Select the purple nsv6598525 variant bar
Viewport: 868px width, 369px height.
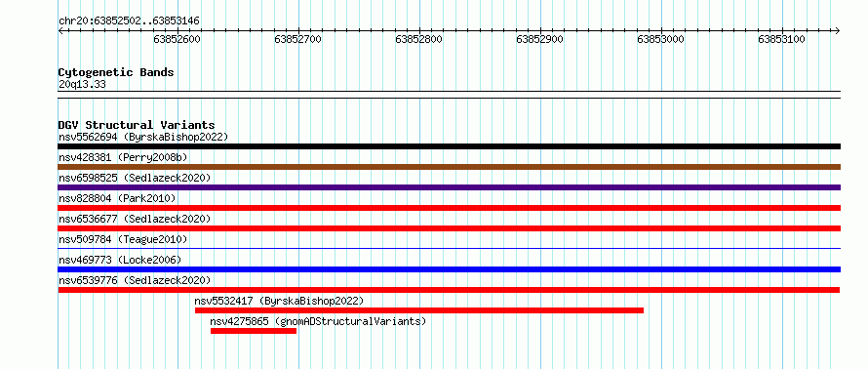click(449, 187)
